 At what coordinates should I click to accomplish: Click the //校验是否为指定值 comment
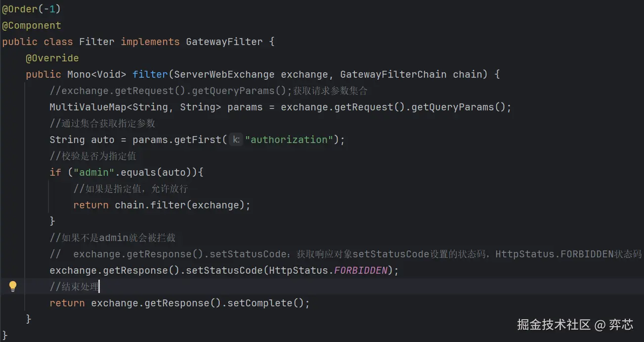[x=93, y=156]
